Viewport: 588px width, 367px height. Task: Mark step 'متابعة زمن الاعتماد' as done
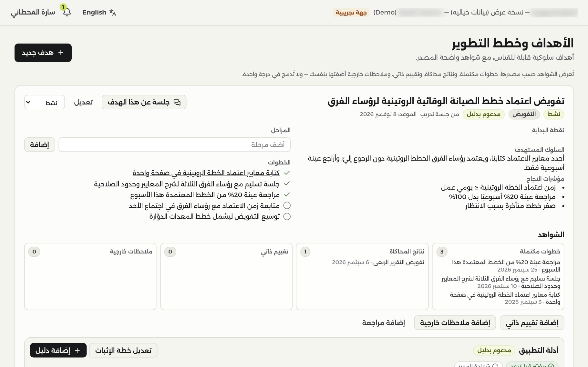click(287, 205)
